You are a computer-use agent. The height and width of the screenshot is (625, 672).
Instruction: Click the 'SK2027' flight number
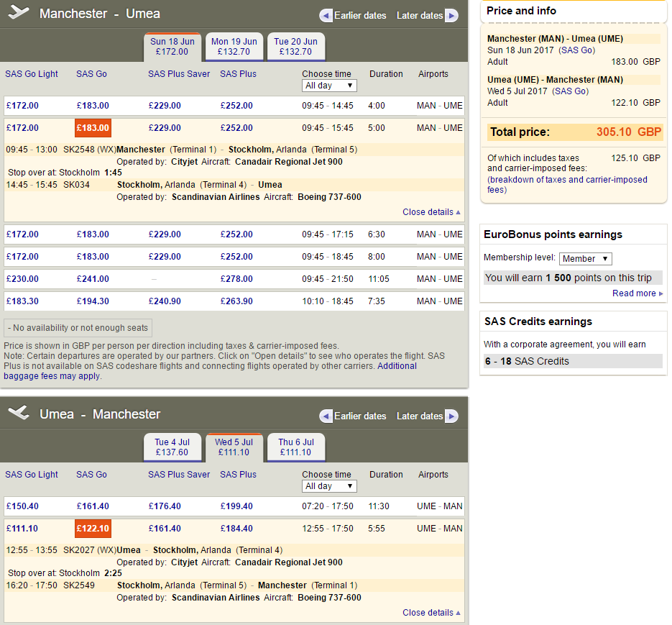(x=79, y=550)
